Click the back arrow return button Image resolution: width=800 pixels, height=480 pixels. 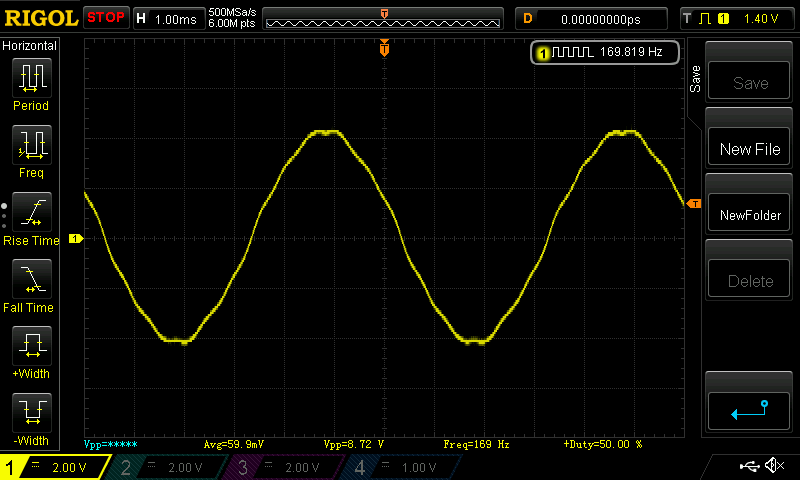click(x=749, y=409)
